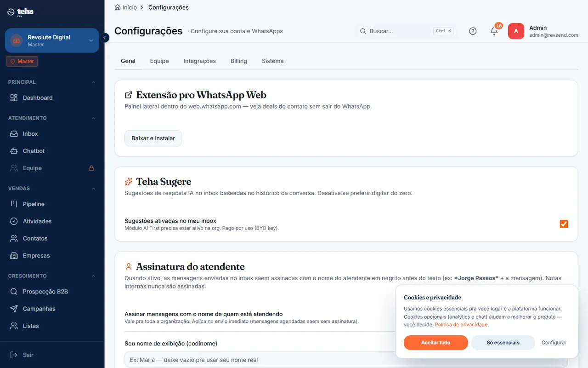Click the Equipe people icon in sidebar
The height and width of the screenshot is (368, 588).
pos(14,168)
